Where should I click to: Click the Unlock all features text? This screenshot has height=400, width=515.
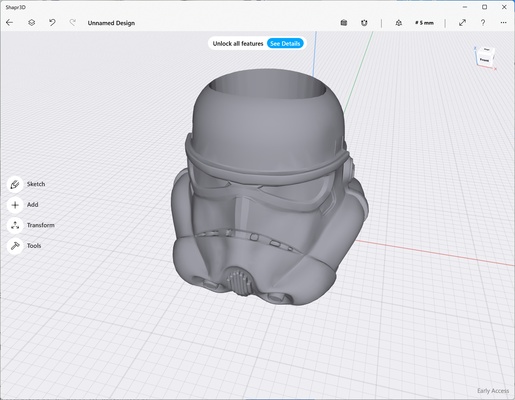click(x=238, y=43)
